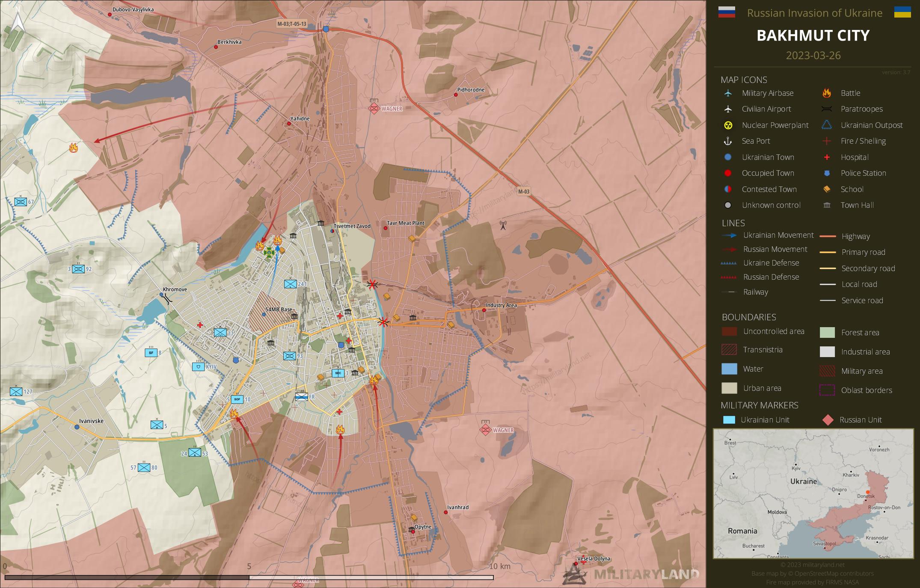Click the Hospital red cross legend icon

[x=827, y=157]
